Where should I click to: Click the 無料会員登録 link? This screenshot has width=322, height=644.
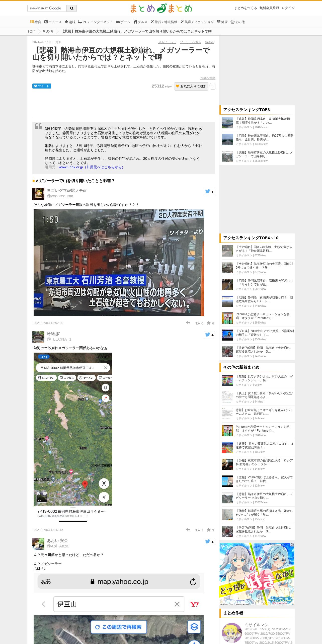269,8
